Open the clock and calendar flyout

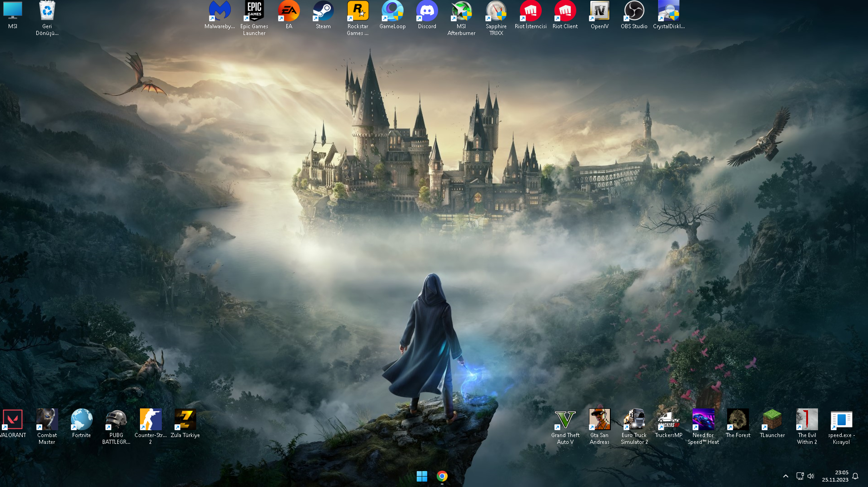[835, 476]
